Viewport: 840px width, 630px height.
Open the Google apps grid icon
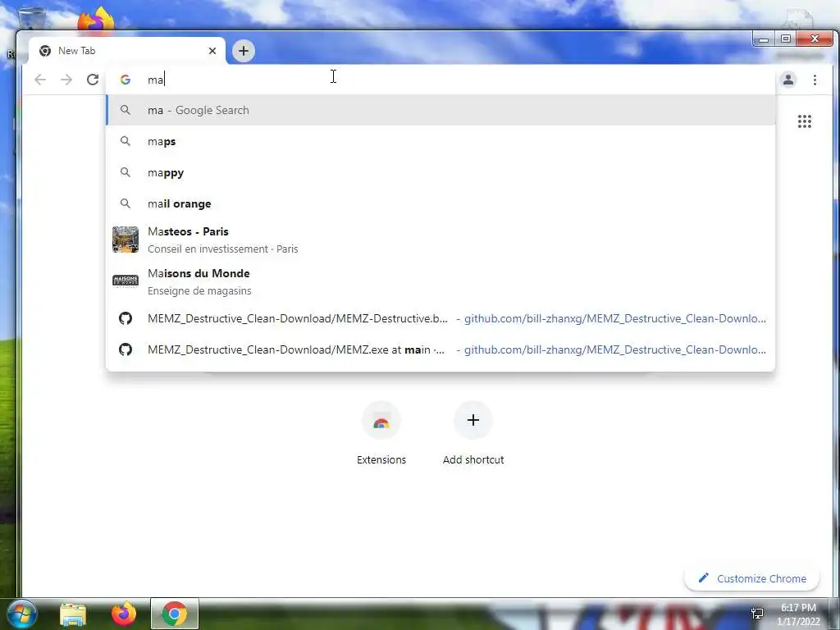click(x=804, y=121)
